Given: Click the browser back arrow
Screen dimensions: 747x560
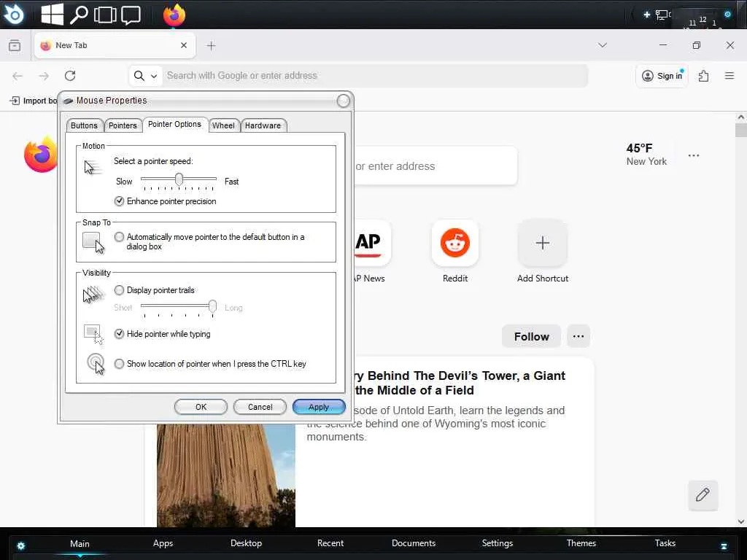Looking at the screenshot, I should click(18, 76).
